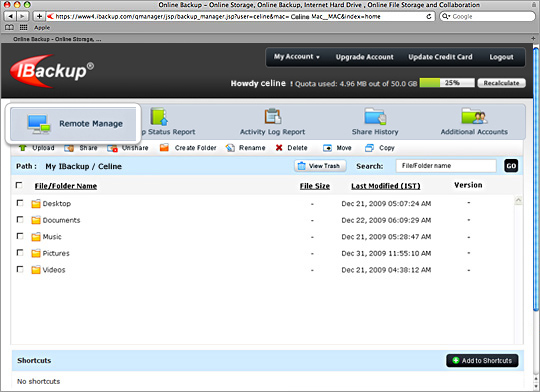Check the Music folder checkbox
540x392 pixels.
coord(20,236)
